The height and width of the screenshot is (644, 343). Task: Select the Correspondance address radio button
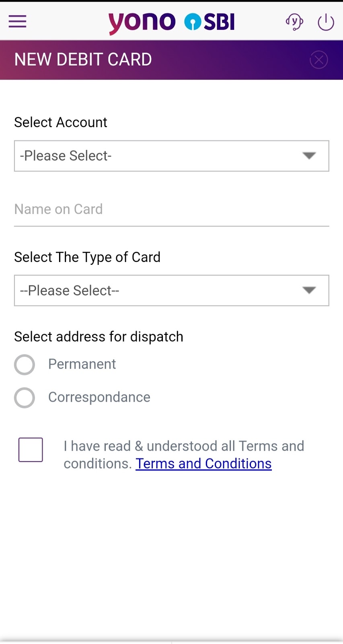click(x=25, y=398)
